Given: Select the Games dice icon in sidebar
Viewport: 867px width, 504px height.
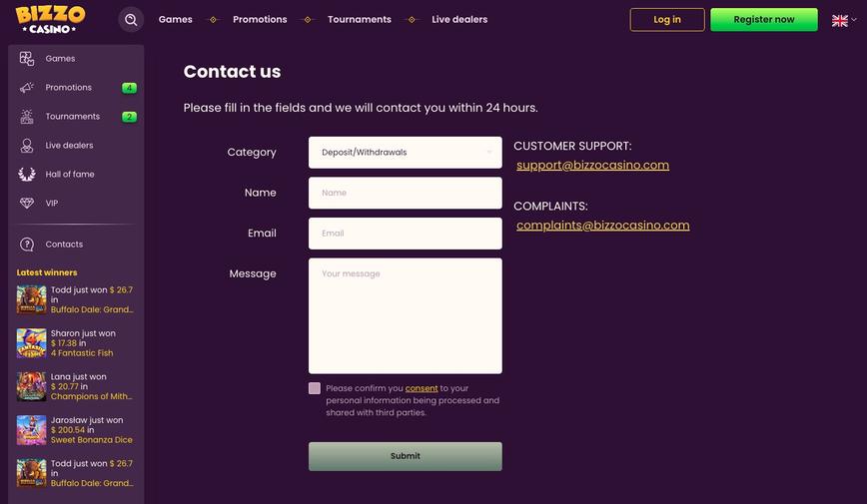Looking at the screenshot, I should click(27, 58).
